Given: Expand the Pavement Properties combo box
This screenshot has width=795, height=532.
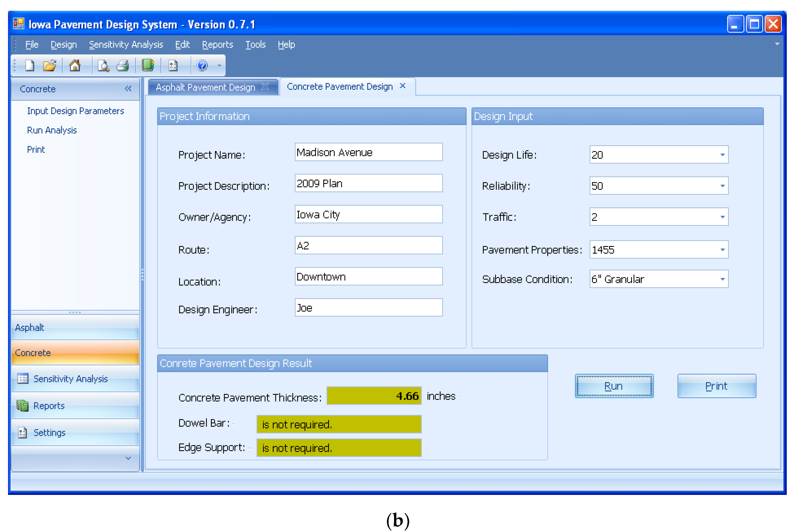Looking at the screenshot, I should click(722, 250).
